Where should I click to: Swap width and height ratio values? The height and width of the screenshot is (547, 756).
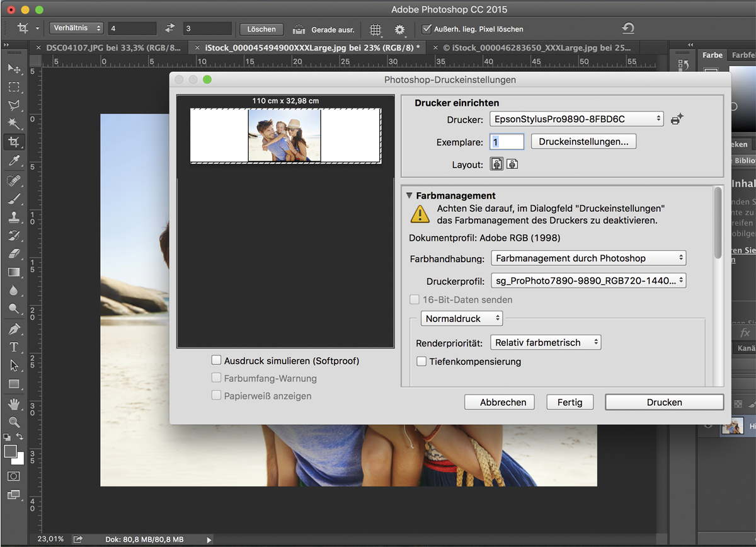(x=169, y=28)
